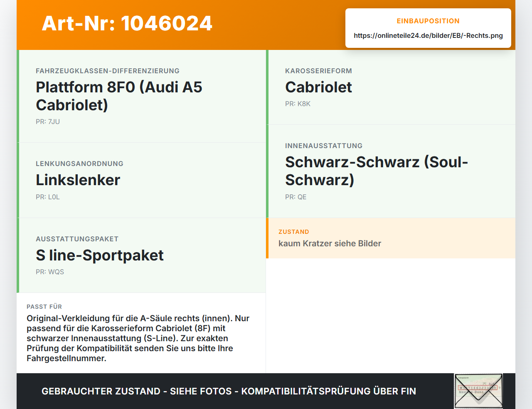
Task: Click the ZUSTAND label
Action: coord(293,232)
